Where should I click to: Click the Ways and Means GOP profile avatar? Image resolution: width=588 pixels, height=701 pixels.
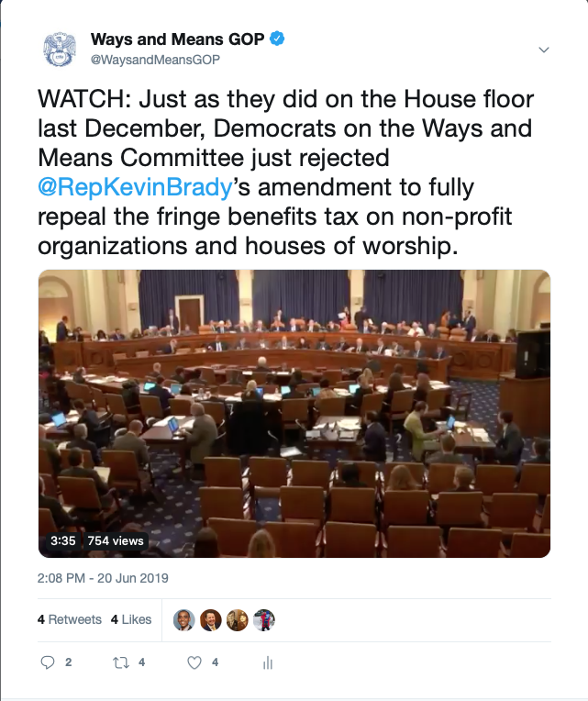click(x=61, y=49)
